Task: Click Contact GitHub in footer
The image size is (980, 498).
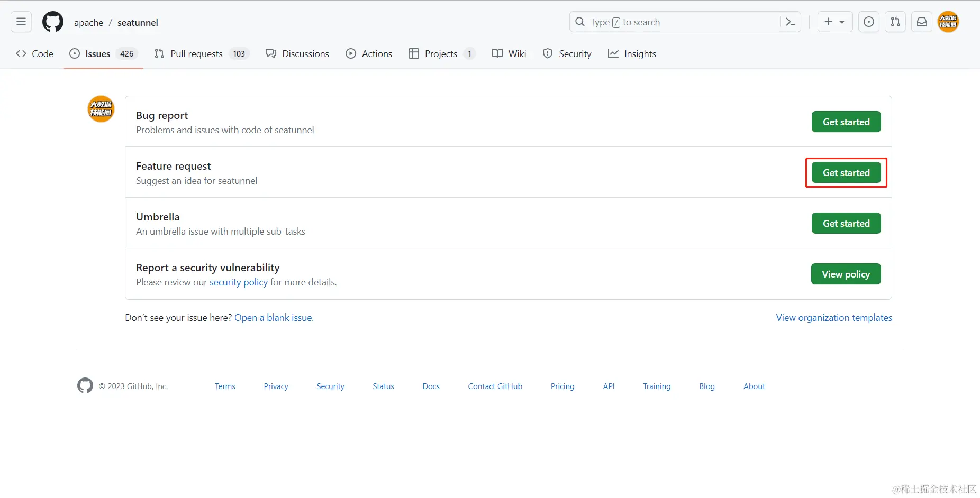Action: pos(495,386)
